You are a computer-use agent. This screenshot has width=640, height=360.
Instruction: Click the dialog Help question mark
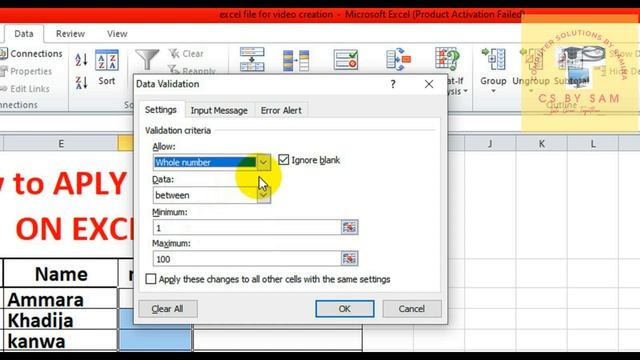point(393,84)
